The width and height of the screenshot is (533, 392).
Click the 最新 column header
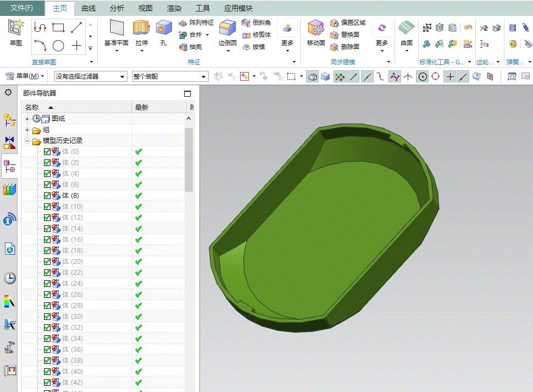coord(159,107)
